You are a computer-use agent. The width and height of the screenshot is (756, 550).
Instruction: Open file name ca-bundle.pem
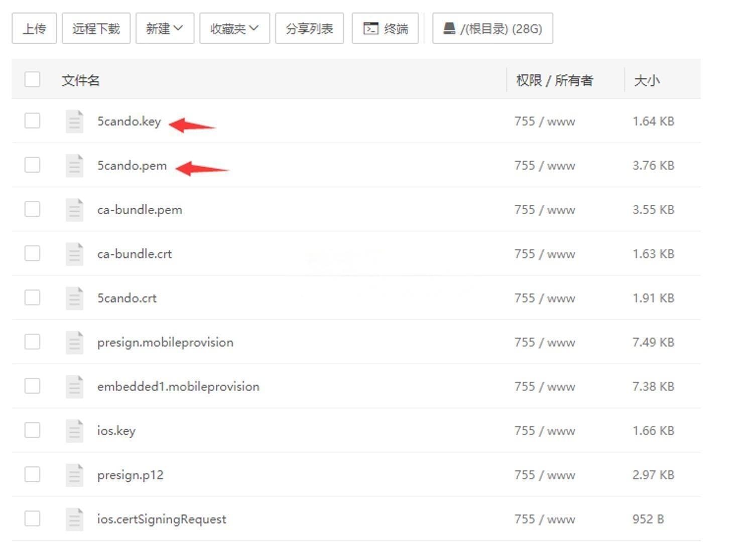click(140, 210)
